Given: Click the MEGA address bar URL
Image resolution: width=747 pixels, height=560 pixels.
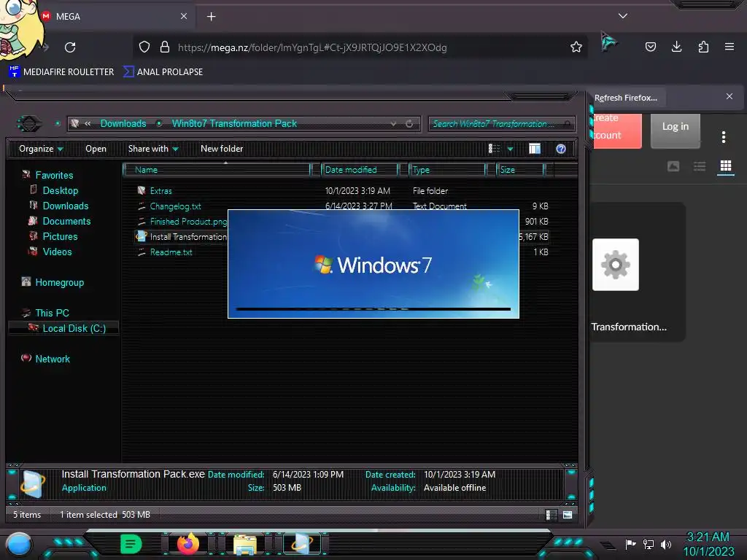Looking at the screenshot, I should point(312,47).
